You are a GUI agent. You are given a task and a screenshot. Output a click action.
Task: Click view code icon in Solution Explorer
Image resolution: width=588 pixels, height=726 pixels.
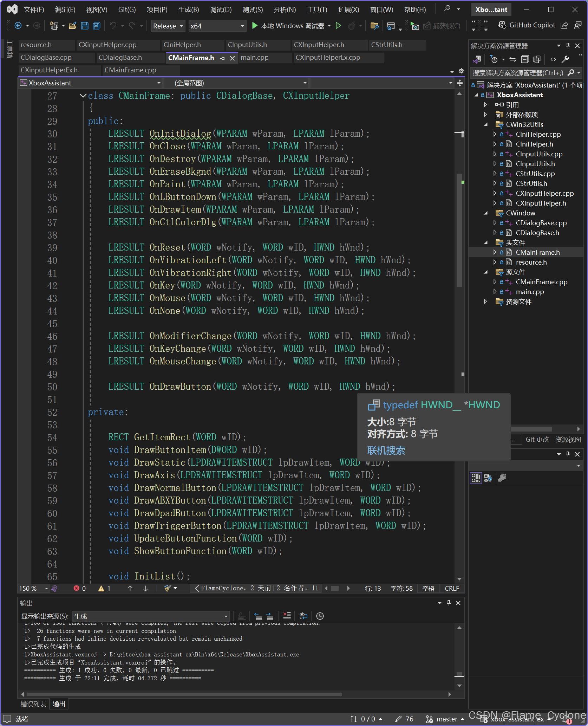click(x=553, y=59)
